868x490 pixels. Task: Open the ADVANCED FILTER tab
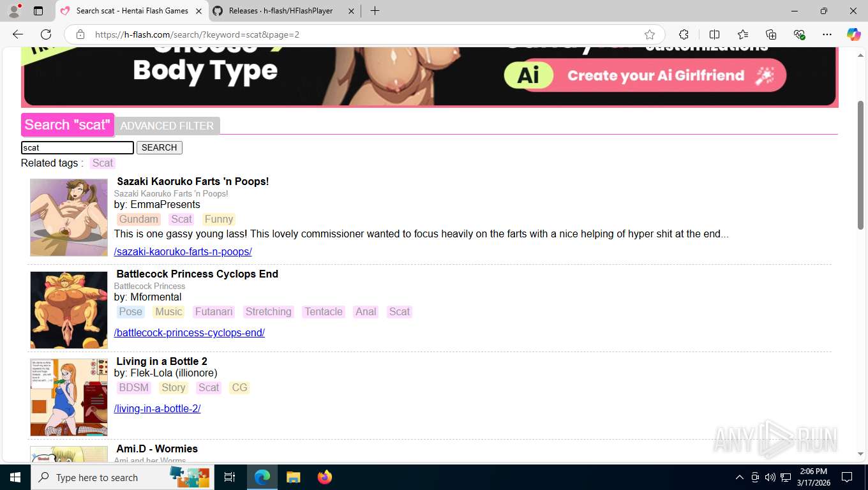[x=167, y=126]
